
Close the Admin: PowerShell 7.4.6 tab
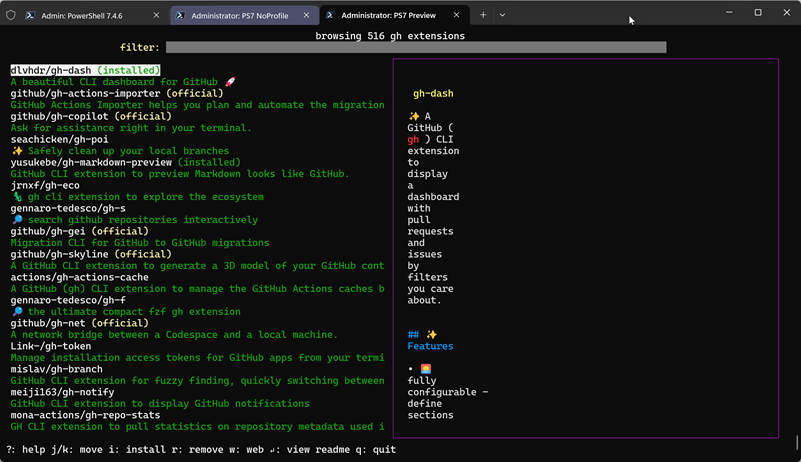[x=156, y=15]
